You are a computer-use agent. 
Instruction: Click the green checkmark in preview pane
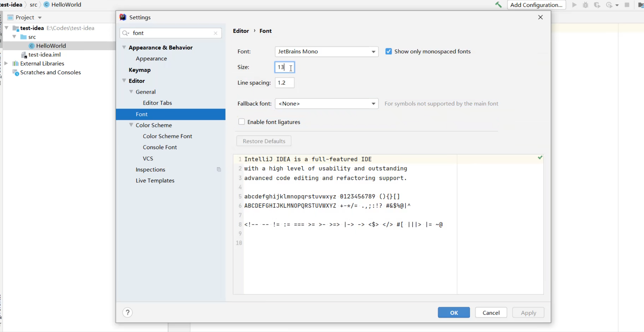pos(540,158)
